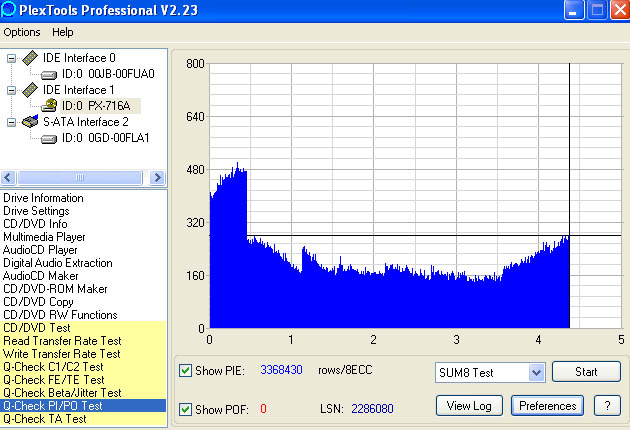The height and width of the screenshot is (430, 630).
Task: Click the PlexTools logo icon in title bar
Action: 8,9
